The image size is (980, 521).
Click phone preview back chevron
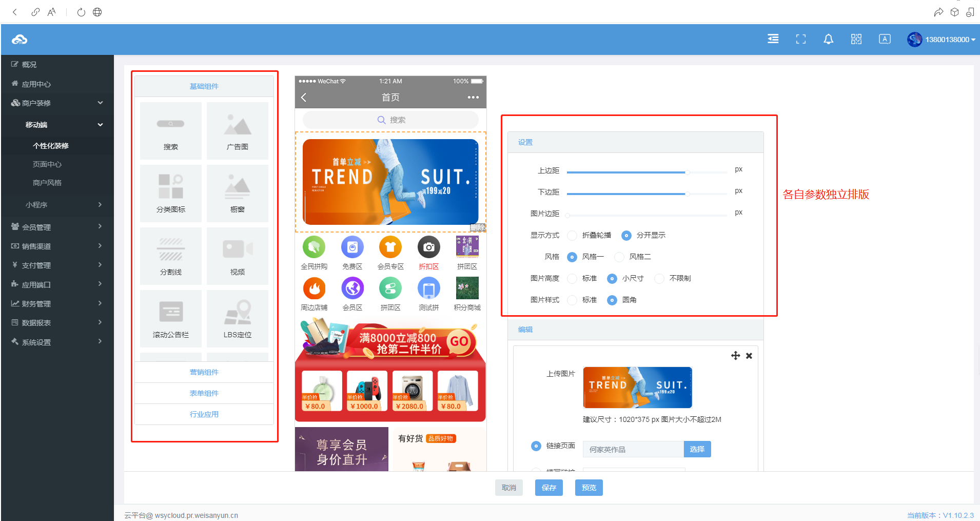[x=304, y=98]
